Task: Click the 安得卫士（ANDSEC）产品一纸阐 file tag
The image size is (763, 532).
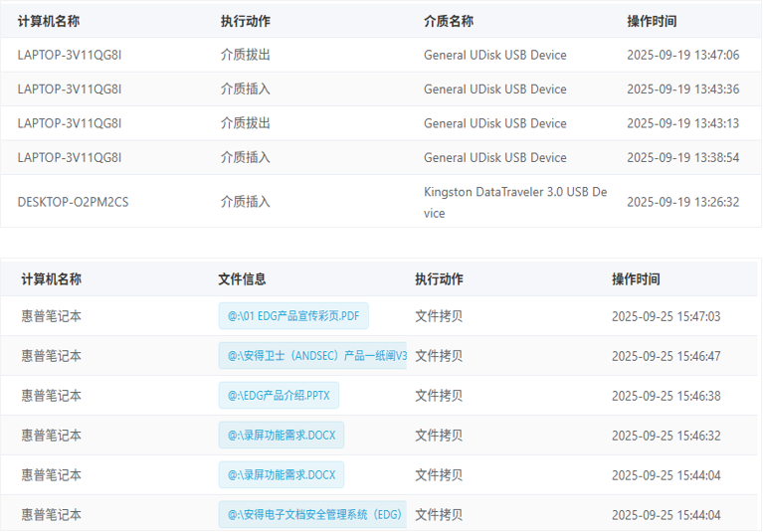Action: (312, 356)
